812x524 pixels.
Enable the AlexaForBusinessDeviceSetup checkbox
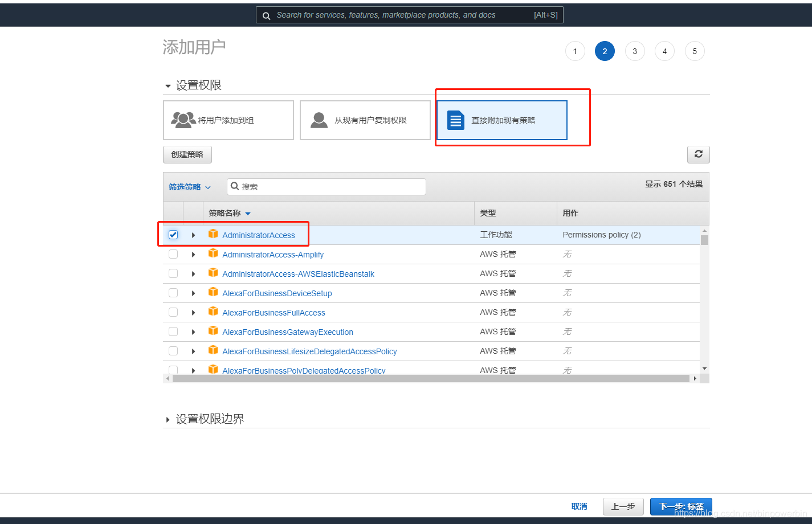click(173, 292)
